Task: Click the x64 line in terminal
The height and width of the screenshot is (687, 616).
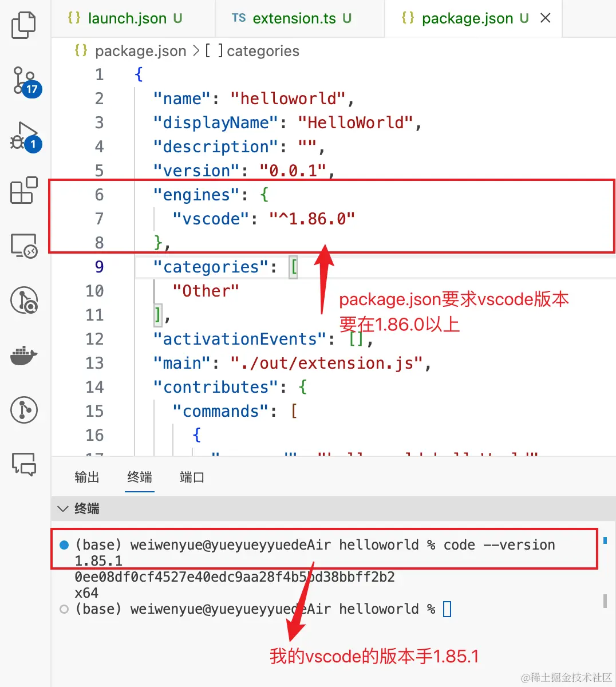Action: (x=86, y=593)
